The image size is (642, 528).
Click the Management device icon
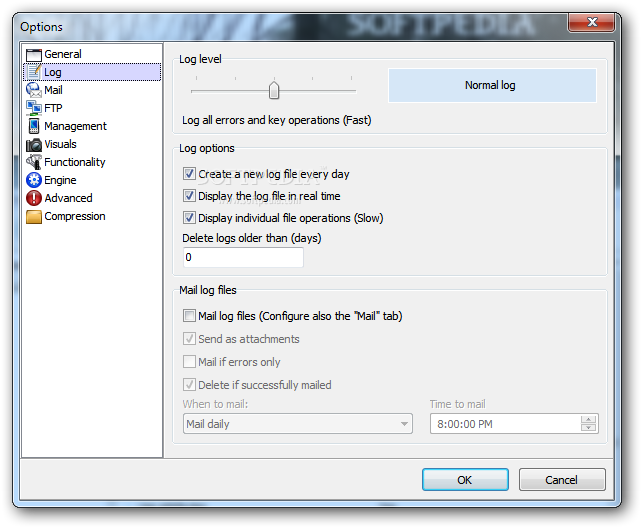click(x=34, y=126)
